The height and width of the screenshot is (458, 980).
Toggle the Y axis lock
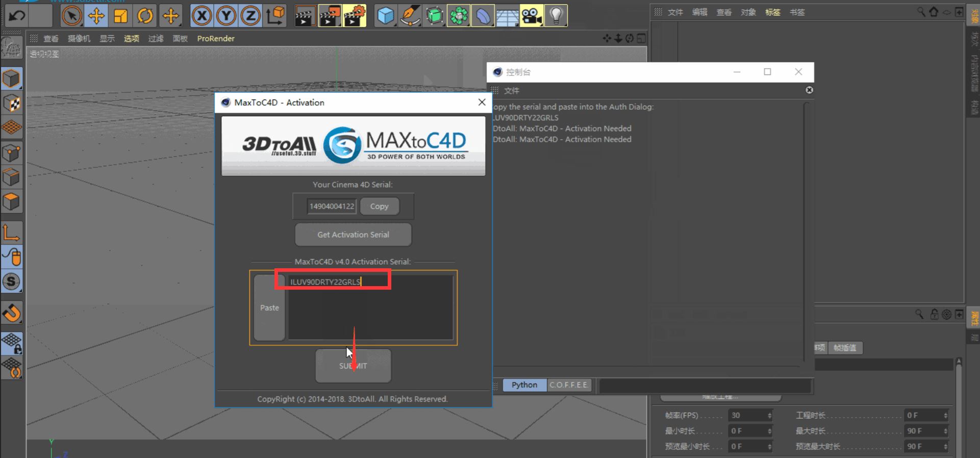(x=226, y=16)
